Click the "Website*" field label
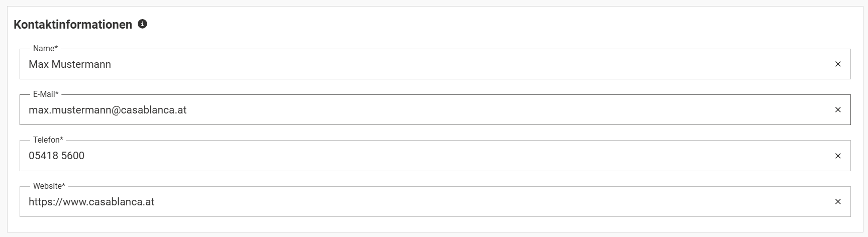This screenshot has height=237, width=868. pyautogui.click(x=49, y=186)
